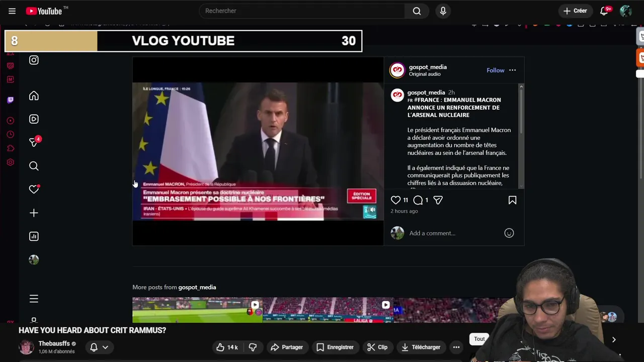Image resolution: width=644 pixels, height=362 pixels.
Task: Open the YouTube guide hamburger menu
Action: (x=12, y=11)
